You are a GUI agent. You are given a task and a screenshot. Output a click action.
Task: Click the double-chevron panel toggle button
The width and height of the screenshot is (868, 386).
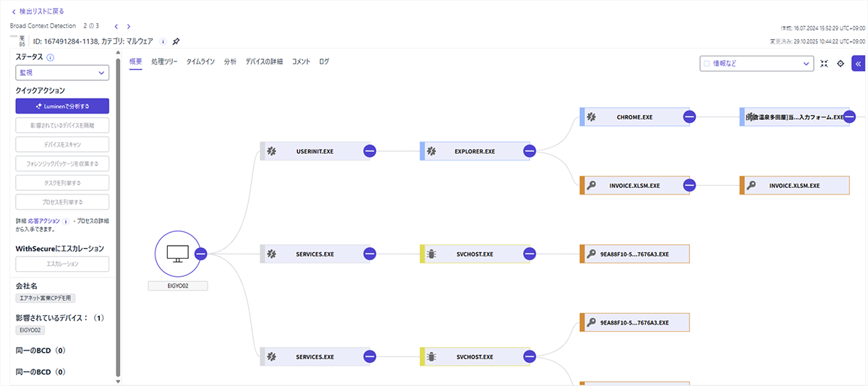tap(858, 64)
